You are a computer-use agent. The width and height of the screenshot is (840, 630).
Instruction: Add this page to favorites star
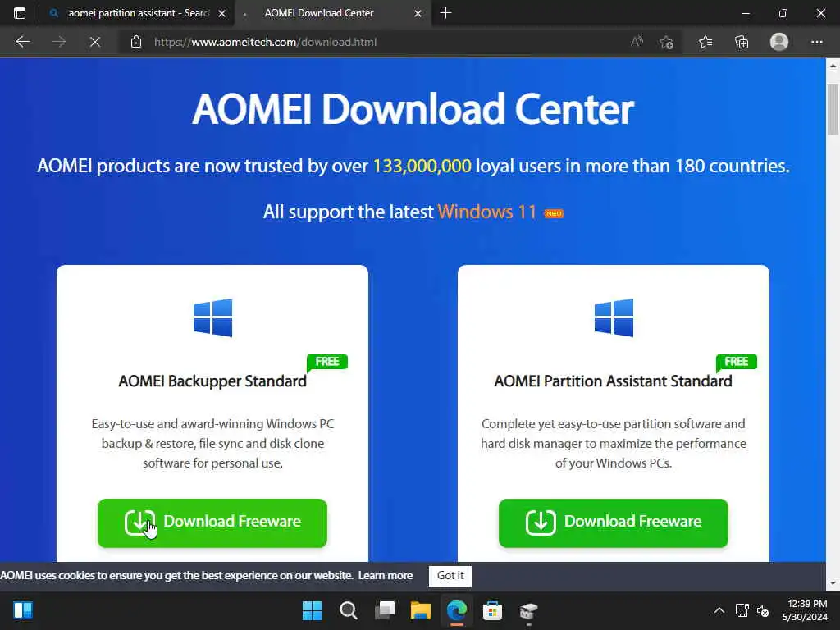click(x=666, y=42)
